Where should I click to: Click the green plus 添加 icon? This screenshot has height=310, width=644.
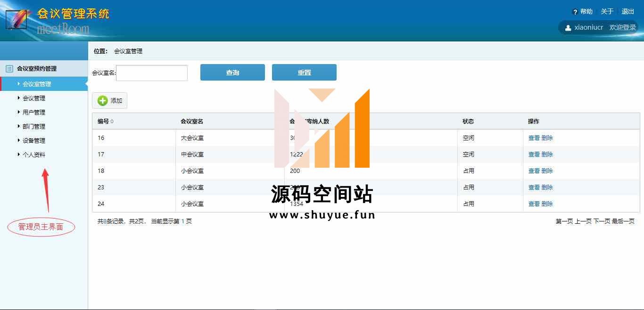click(x=103, y=100)
